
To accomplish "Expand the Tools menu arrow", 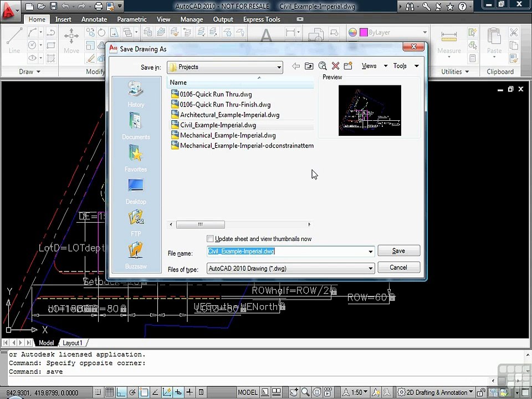I will tap(417, 66).
